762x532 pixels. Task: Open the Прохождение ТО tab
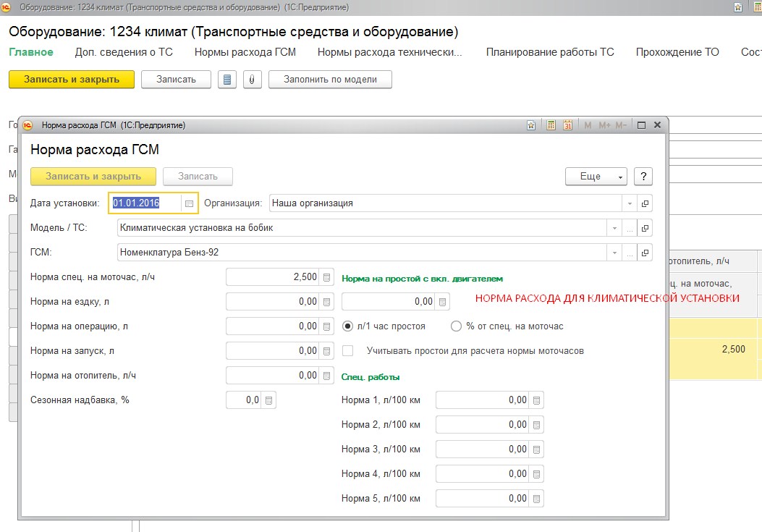tap(677, 52)
